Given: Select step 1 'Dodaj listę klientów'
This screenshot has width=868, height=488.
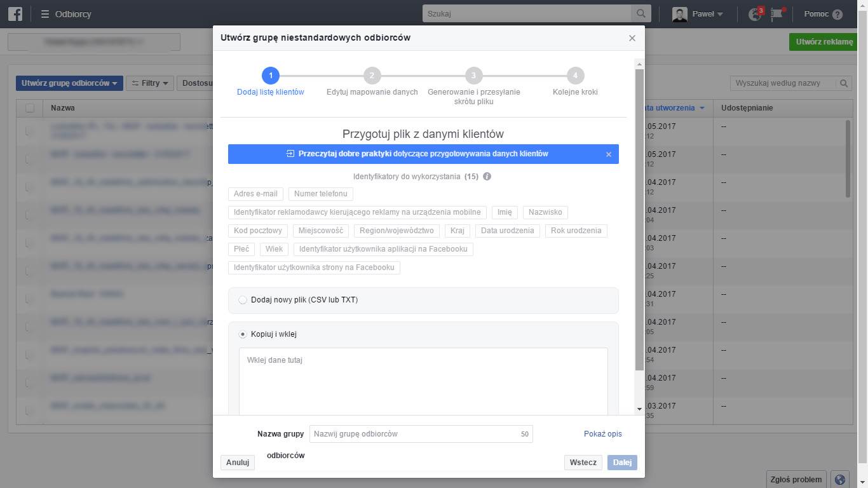Looking at the screenshot, I should point(270,76).
